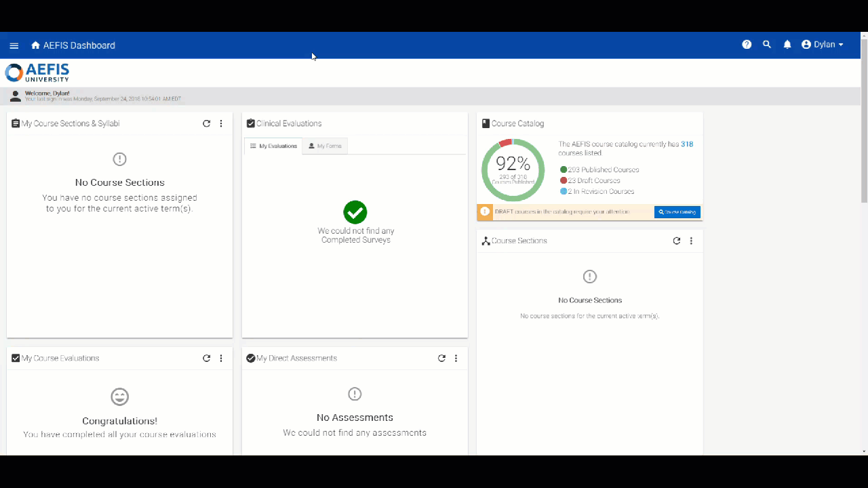Open the help question mark icon
The height and width of the screenshot is (488, 868).
pyautogui.click(x=747, y=45)
